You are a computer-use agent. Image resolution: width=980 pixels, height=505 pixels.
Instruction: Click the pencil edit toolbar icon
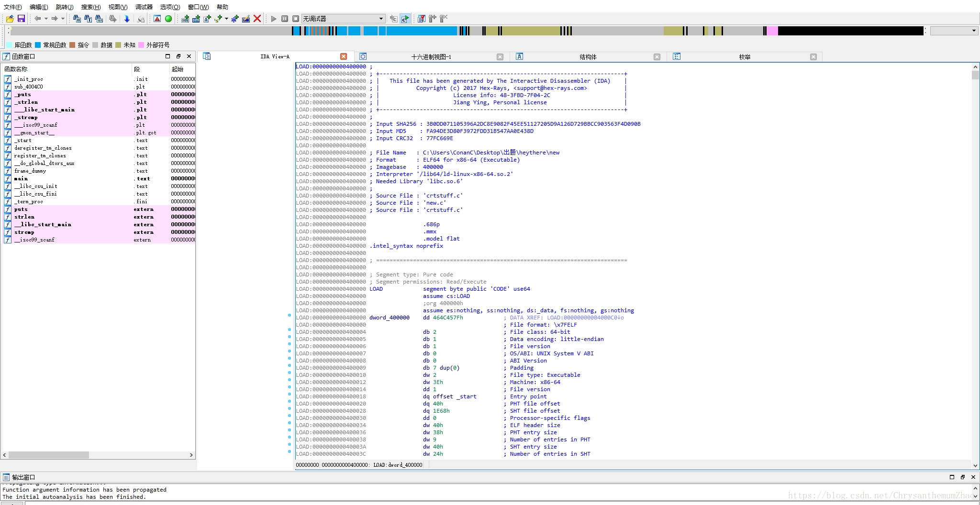[246, 19]
